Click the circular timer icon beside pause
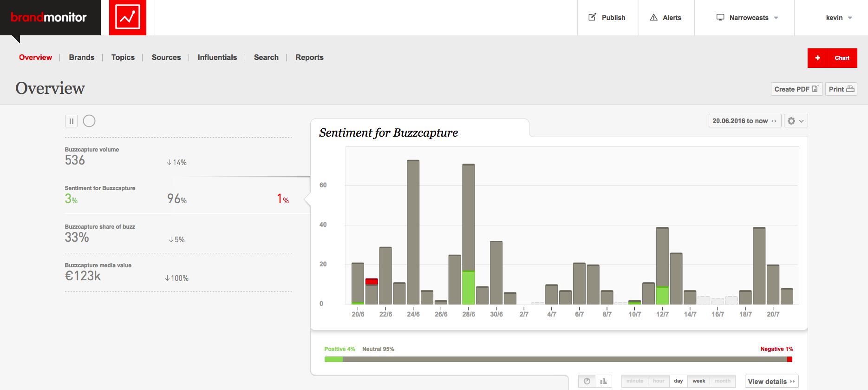868x390 pixels. click(89, 121)
